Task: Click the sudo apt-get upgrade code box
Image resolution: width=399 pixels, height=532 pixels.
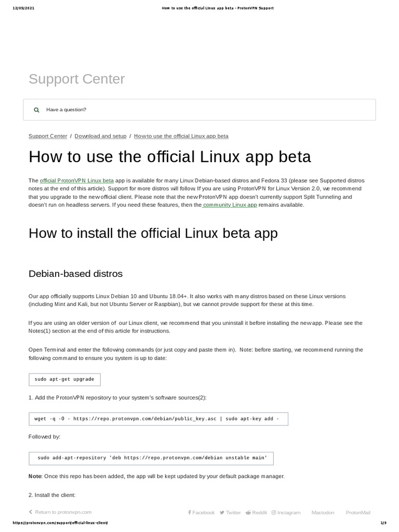Action: click(64, 379)
